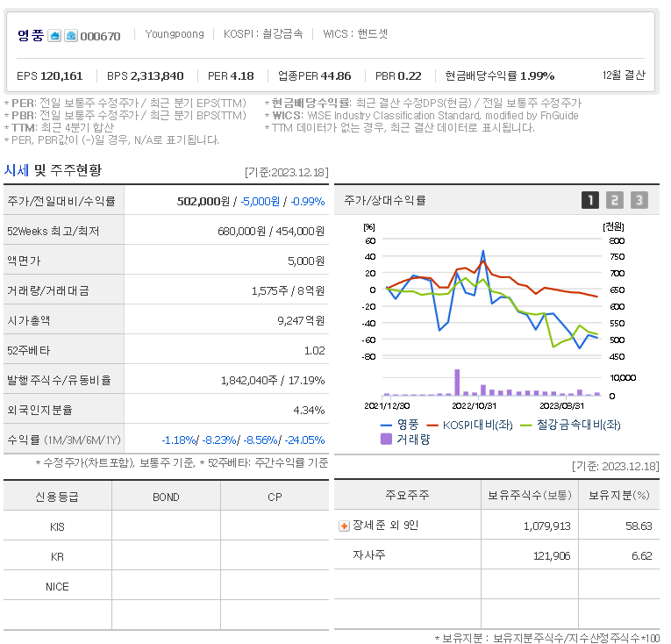Screen dimensions: 671x644
Task: Click the KIS credit rating row
Action: point(166,526)
